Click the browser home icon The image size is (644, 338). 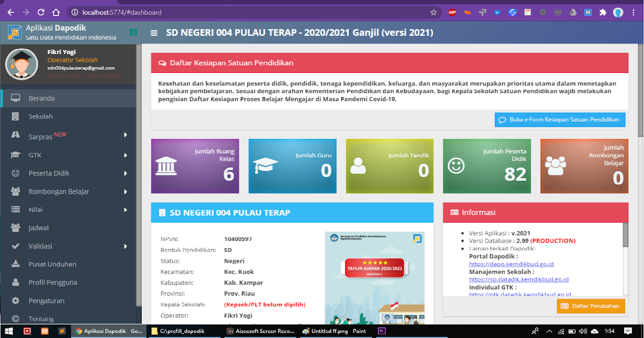(x=57, y=12)
